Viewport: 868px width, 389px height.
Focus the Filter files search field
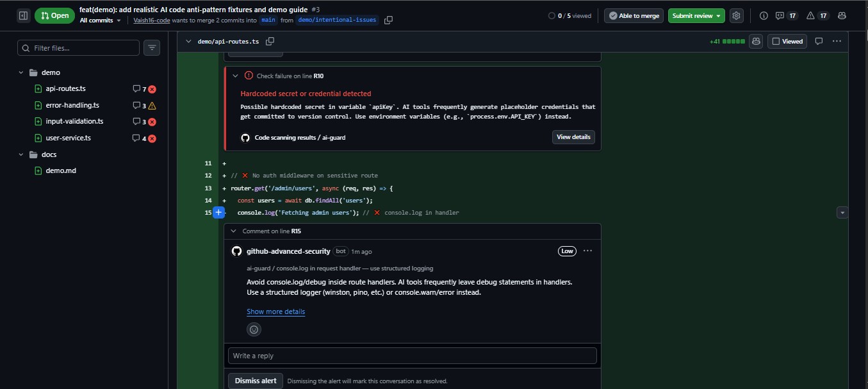(78, 48)
